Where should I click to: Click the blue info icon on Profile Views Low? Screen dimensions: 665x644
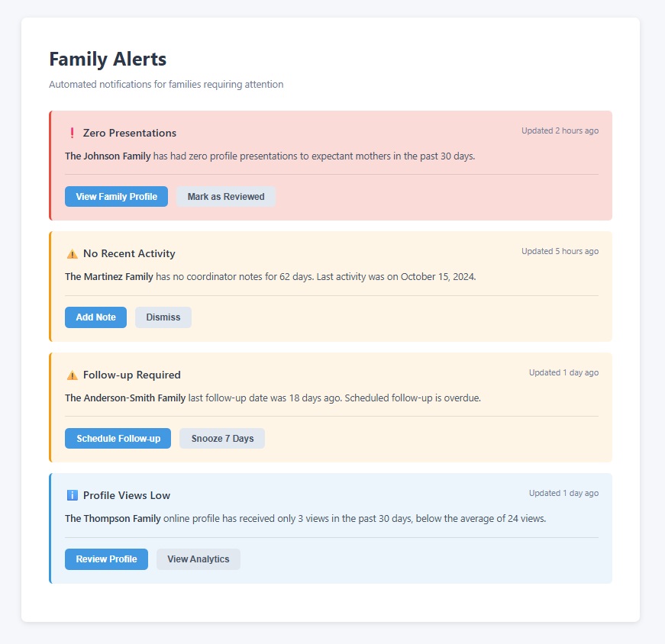pos(71,494)
